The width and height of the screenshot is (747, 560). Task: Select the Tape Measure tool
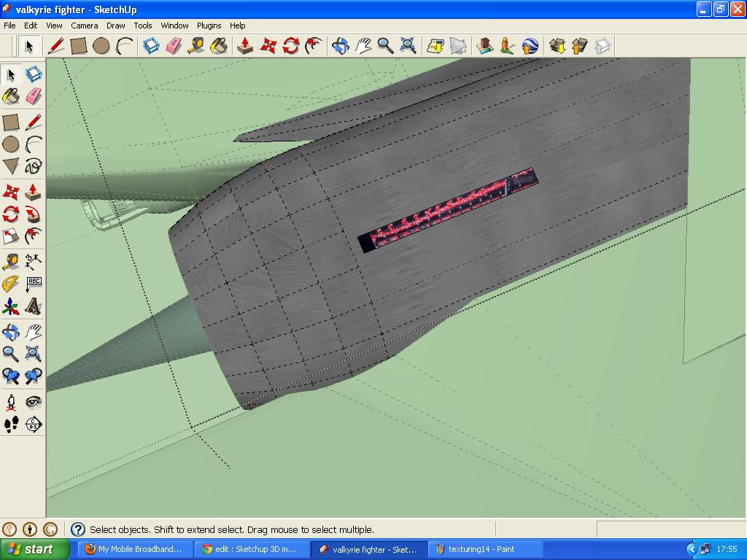[10, 261]
